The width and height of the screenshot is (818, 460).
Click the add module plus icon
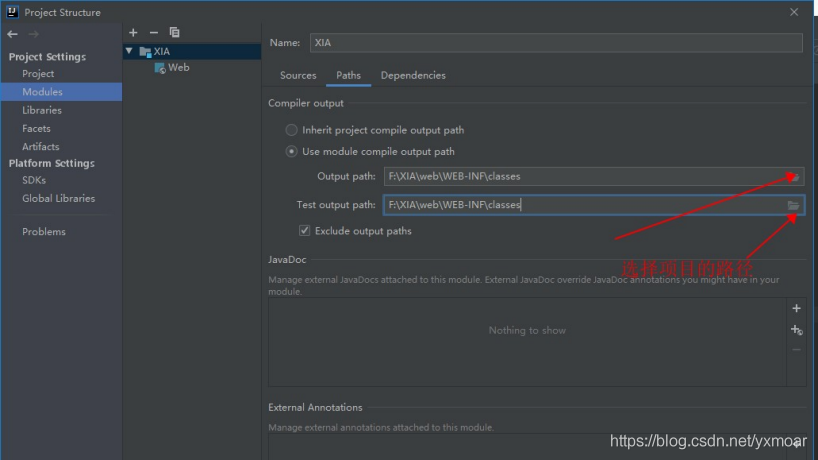(133, 33)
